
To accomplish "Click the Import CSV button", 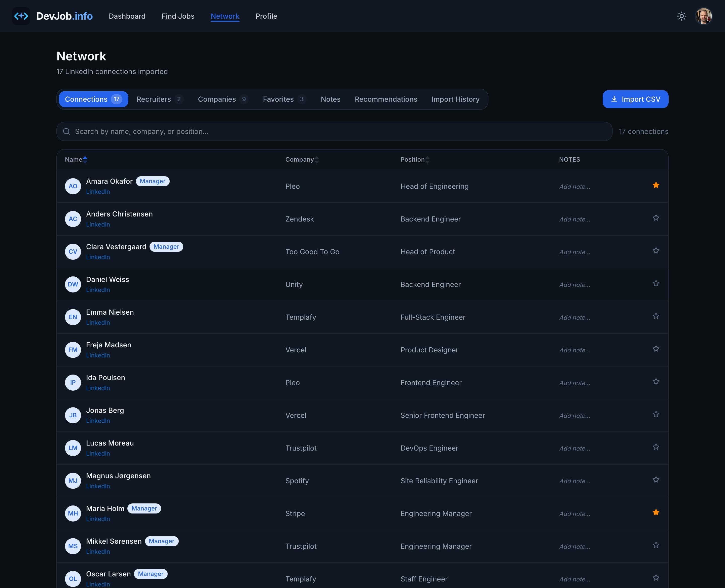I will [x=635, y=99].
